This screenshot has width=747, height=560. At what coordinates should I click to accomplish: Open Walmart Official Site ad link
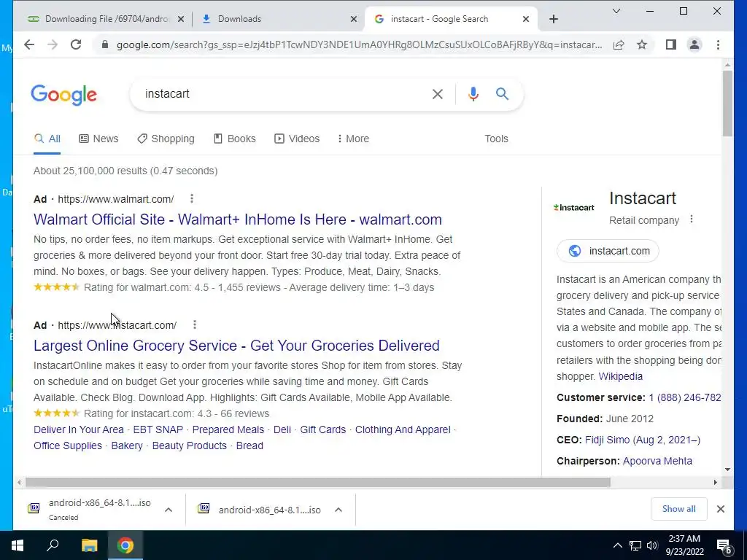tap(238, 219)
